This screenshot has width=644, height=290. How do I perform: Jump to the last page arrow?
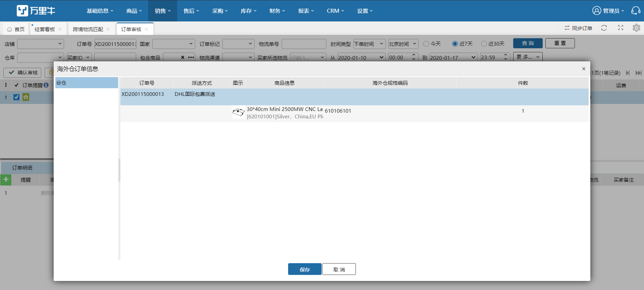pyautogui.click(x=638, y=73)
